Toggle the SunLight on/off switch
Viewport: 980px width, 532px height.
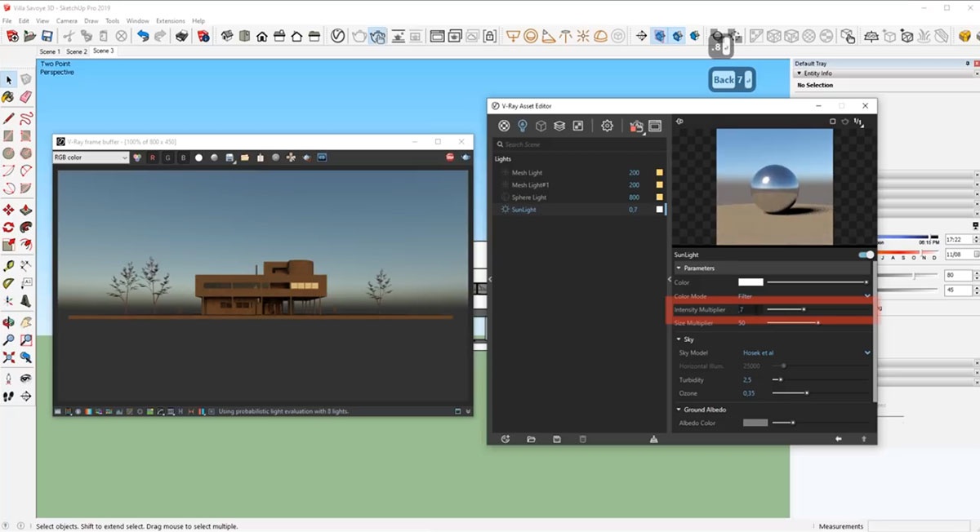coord(866,255)
